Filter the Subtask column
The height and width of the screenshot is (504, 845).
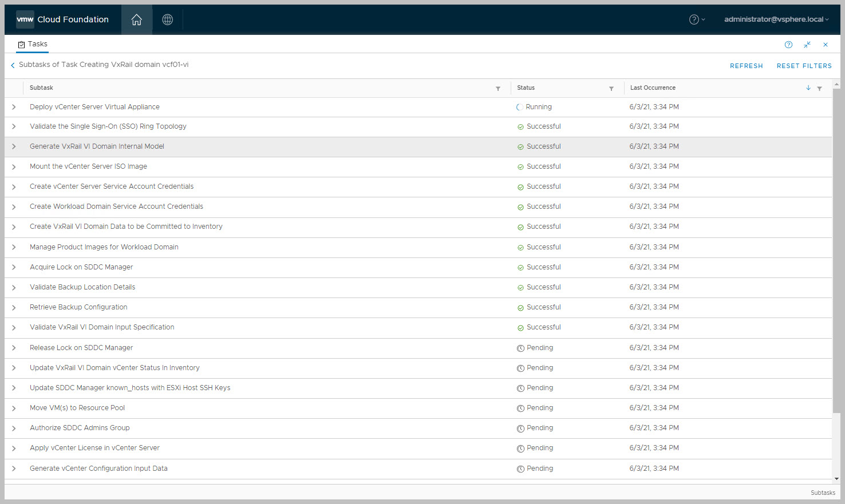pyautogui.click(x=498, y=89)
